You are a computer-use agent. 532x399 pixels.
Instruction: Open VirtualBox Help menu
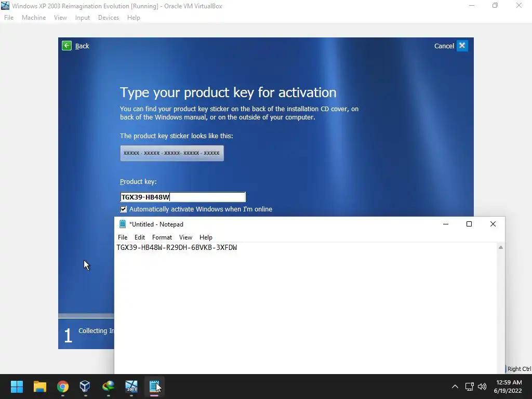click(x=134, y=18)
